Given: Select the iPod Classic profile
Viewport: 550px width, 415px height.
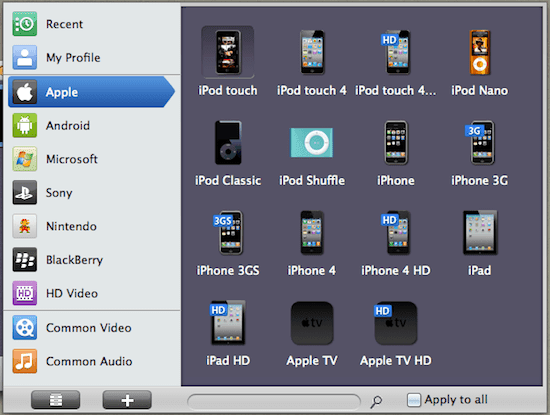Looking at the screenshot, I should [228, 142].
